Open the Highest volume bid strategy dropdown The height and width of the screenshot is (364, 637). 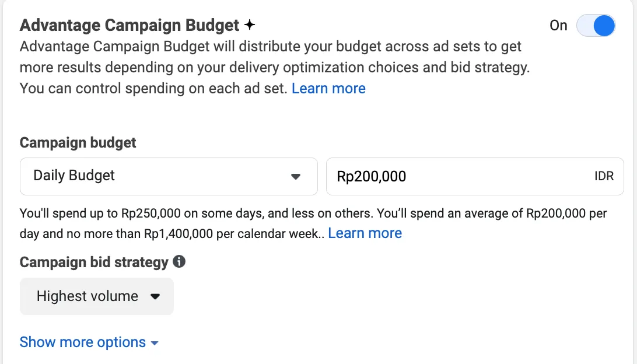pos(97,296)
